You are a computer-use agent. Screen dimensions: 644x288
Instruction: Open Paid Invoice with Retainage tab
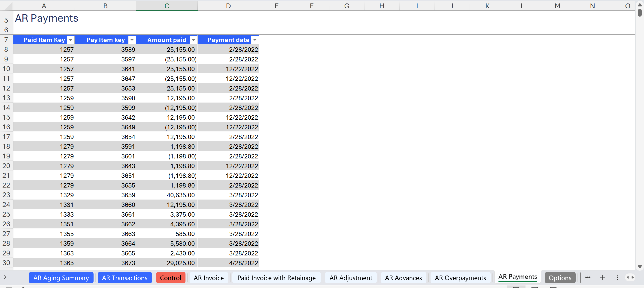coord(276,278)
